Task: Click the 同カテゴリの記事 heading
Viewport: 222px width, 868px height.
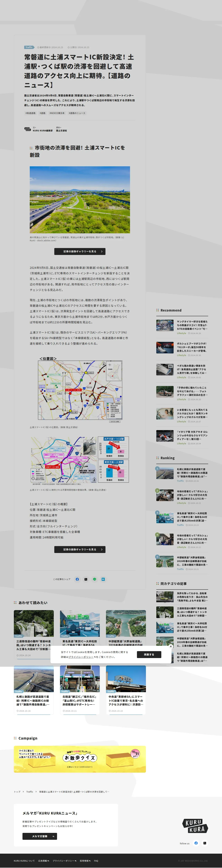Action: (x=174, y=584)
